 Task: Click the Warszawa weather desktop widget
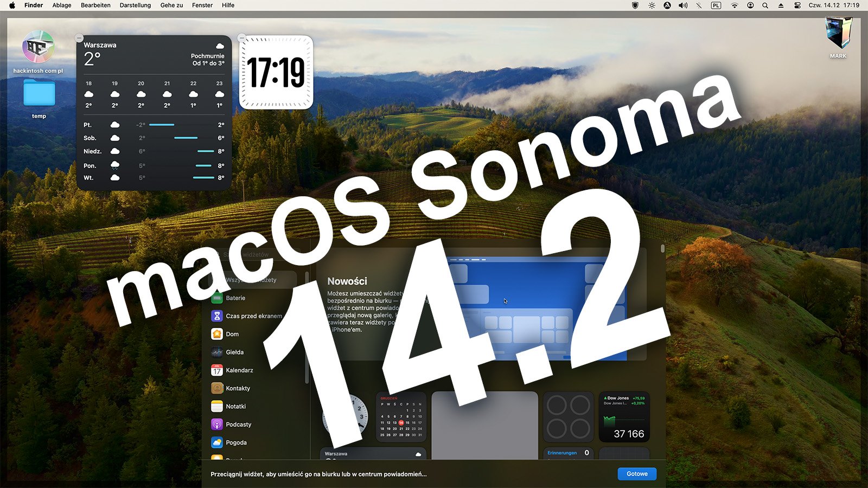154,113
